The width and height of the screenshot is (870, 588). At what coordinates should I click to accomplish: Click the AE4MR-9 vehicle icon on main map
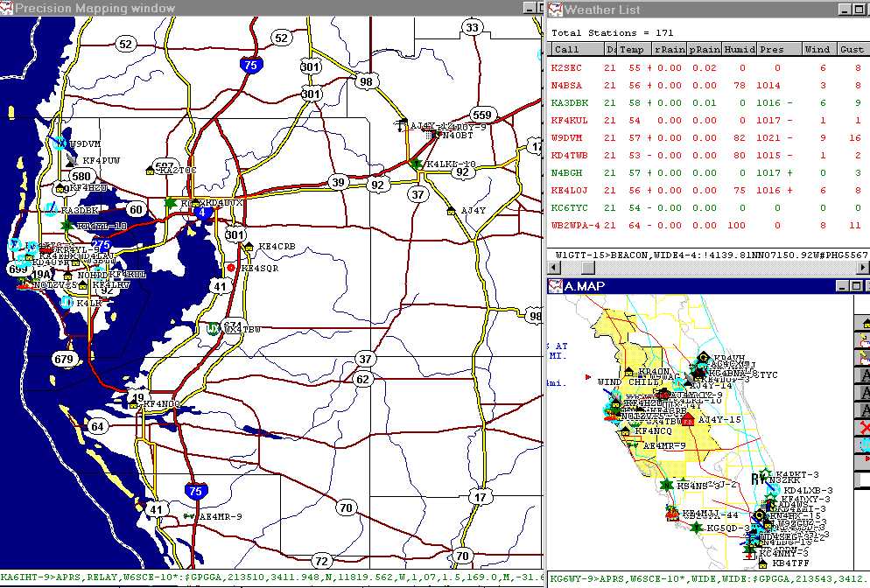(x=189, y=517)
